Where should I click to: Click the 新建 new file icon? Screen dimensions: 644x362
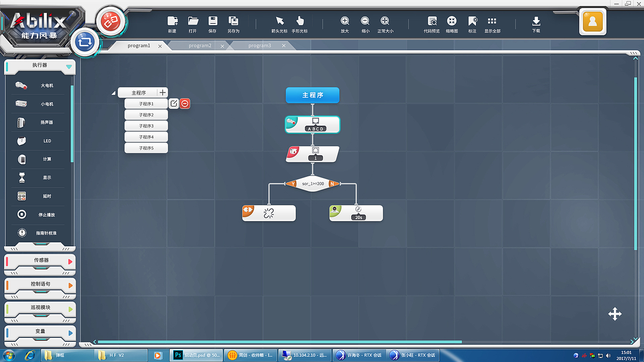[173, 21]
